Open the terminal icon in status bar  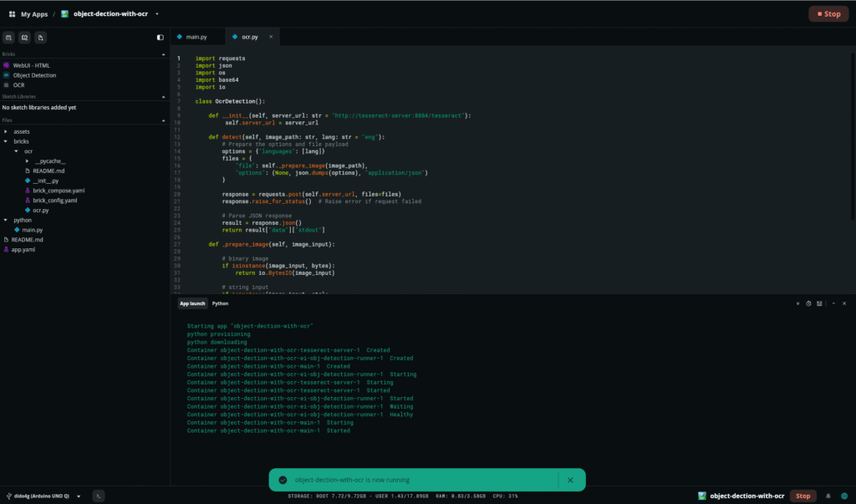click(99, 496)
